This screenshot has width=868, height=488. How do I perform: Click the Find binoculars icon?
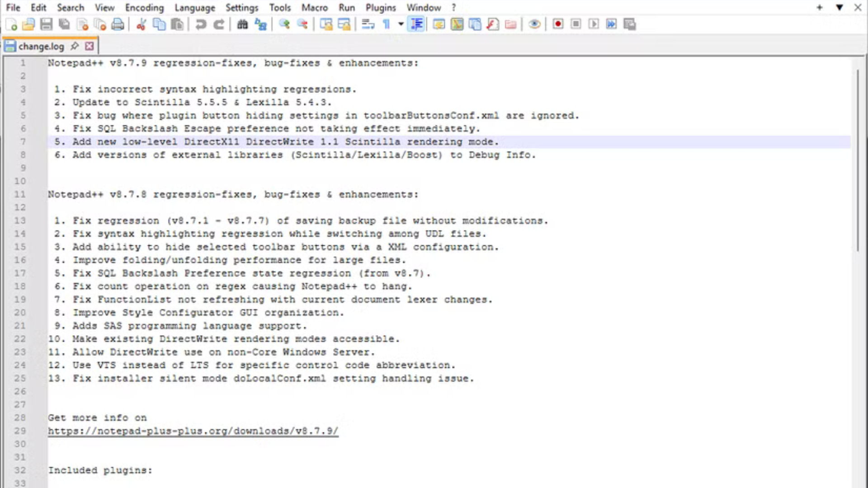coord(242,24)
